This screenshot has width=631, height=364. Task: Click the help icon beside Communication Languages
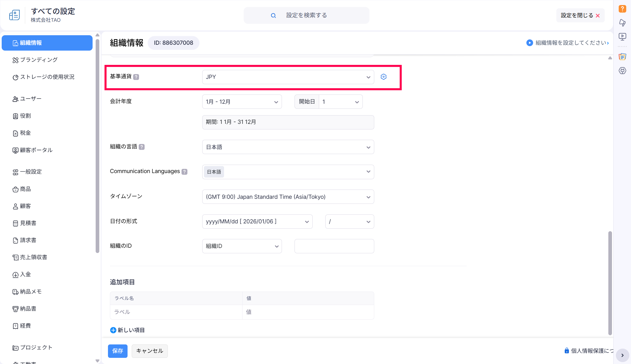(184, 172)
